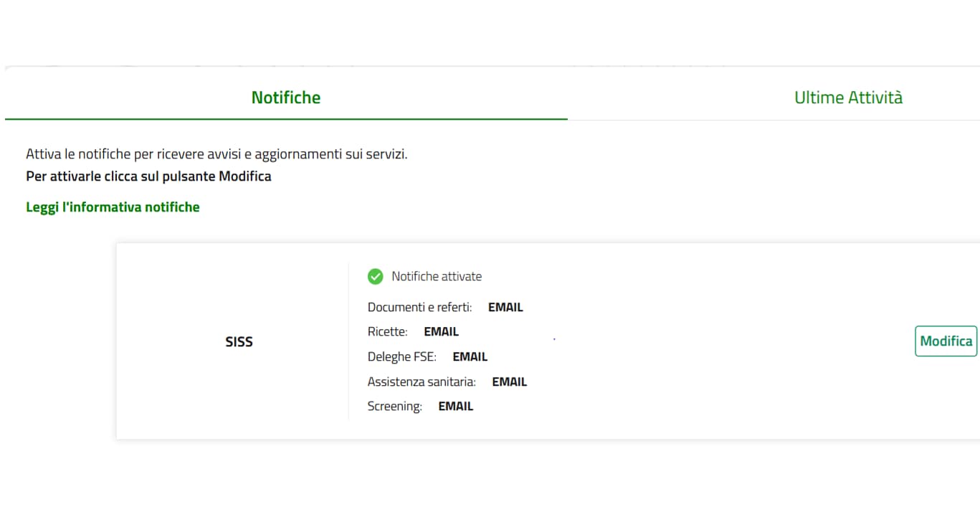Viewport: 980px width, 512px height.
Task: Open the Ultime Attività tab
Action: click(x=848, y=98)
